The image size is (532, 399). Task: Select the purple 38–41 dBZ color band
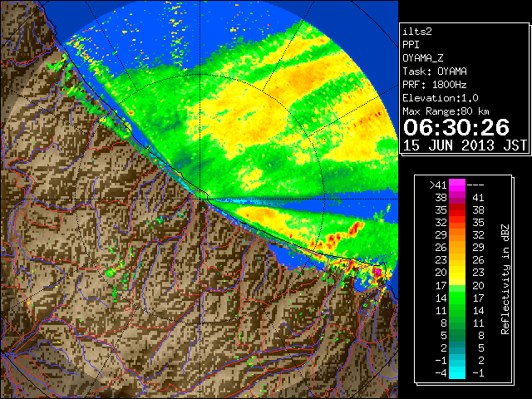pyautogui.click(x=457, y=198)
